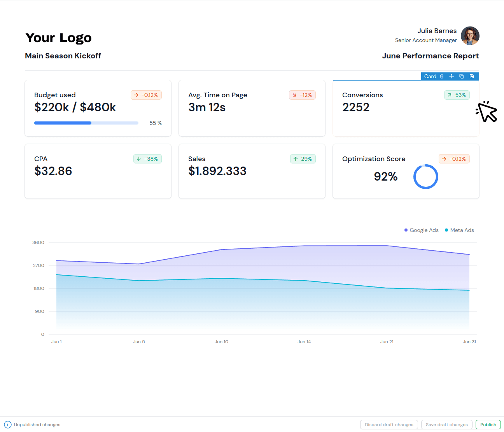Image resolution: width=504 pixels, height=432 pixels.
Task: Select the Card label in the blue toolbar
Action: (430, 76)
